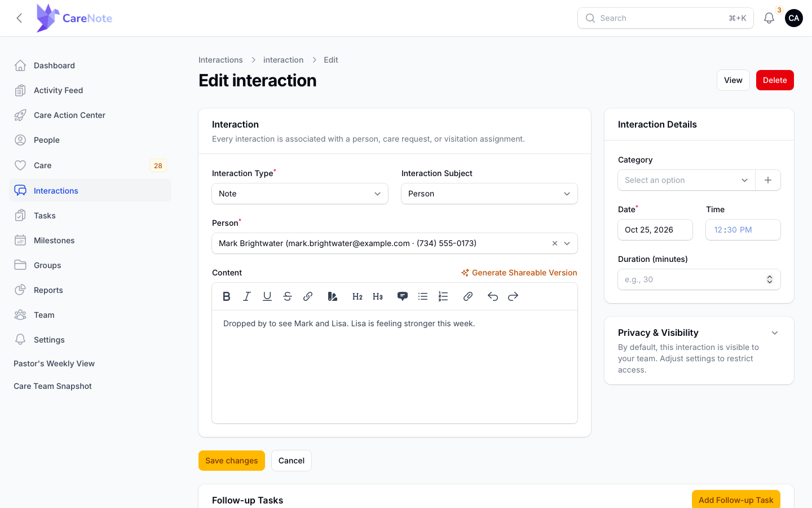The height and width of the screenshot is (508, 812).
Task: Adjust the Duration minutes stepper arrows
Action: [770, 279]
